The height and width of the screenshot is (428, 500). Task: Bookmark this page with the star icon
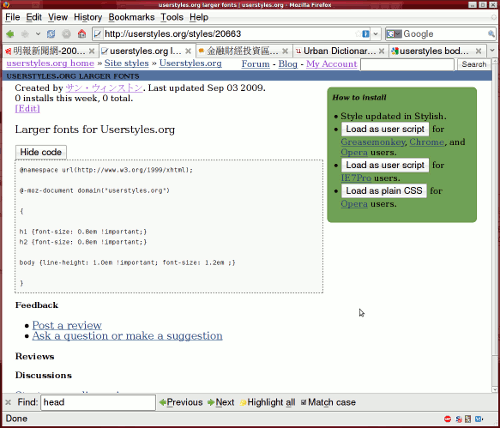tap(358, 34)
